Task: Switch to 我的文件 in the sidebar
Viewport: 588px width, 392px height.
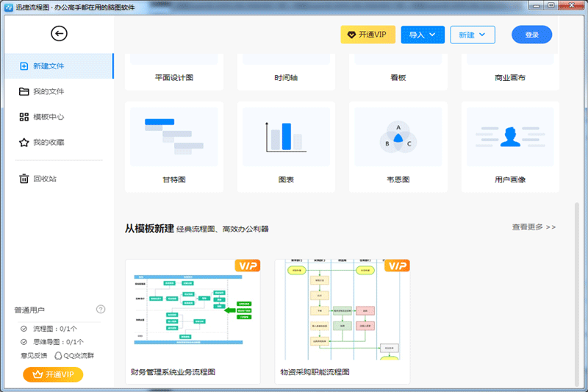Action: tap(48, 92)
